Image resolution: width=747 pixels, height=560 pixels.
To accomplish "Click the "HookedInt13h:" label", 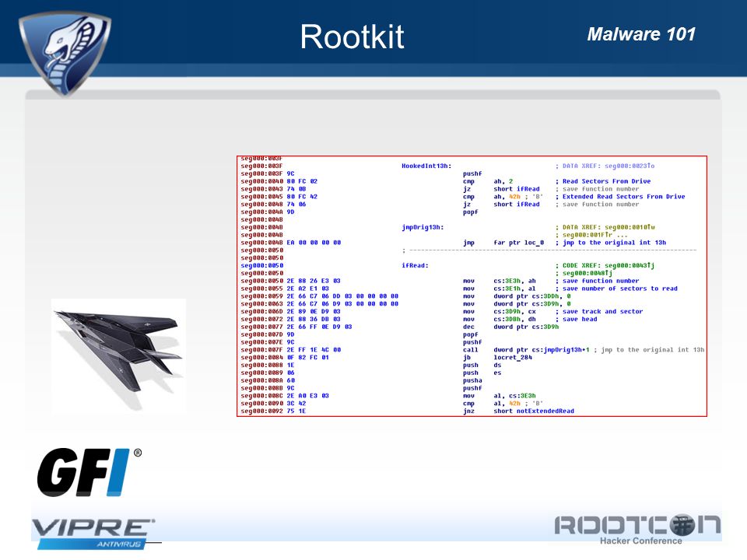I will [x=426, y=166].
